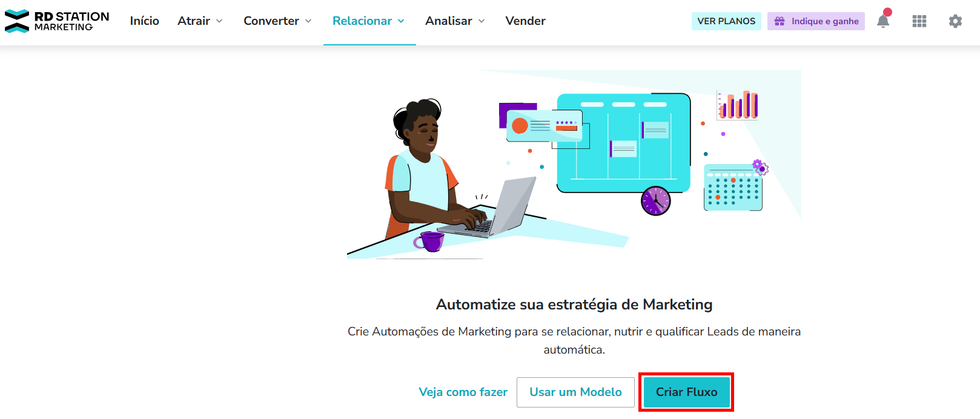
Task: Open the Vender menu item
Action: 526,21
